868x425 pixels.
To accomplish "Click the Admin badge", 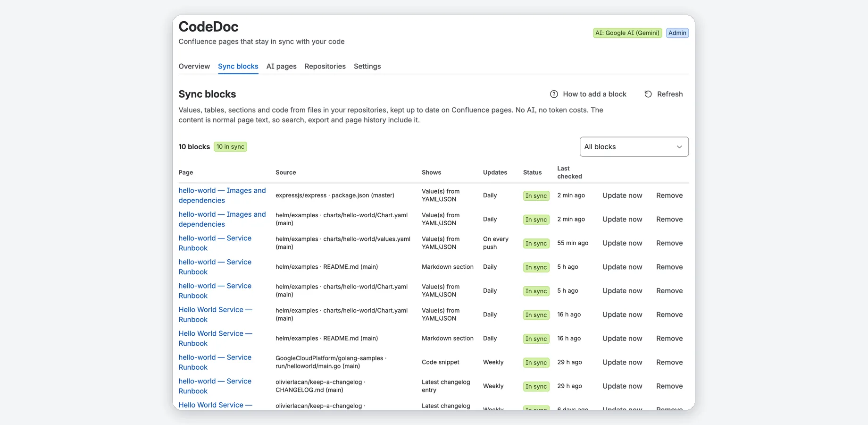I will click(x=677, y=33).
